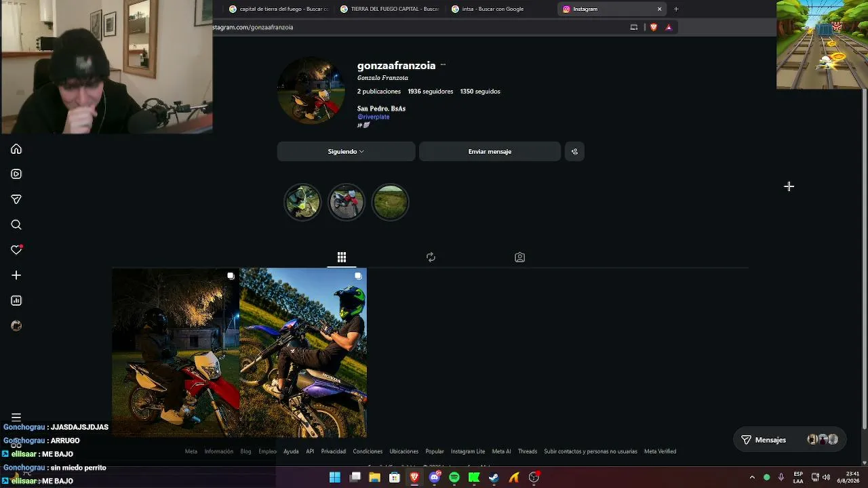Open Kick app from the taskbar
This screenshot has width=868, height=488.
[x=474, y=478]
